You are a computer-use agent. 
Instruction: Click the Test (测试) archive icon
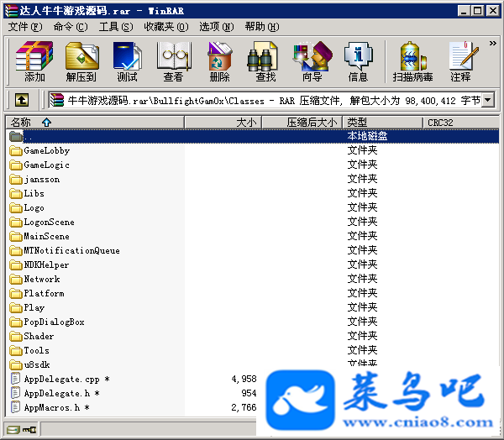(128, 56)
